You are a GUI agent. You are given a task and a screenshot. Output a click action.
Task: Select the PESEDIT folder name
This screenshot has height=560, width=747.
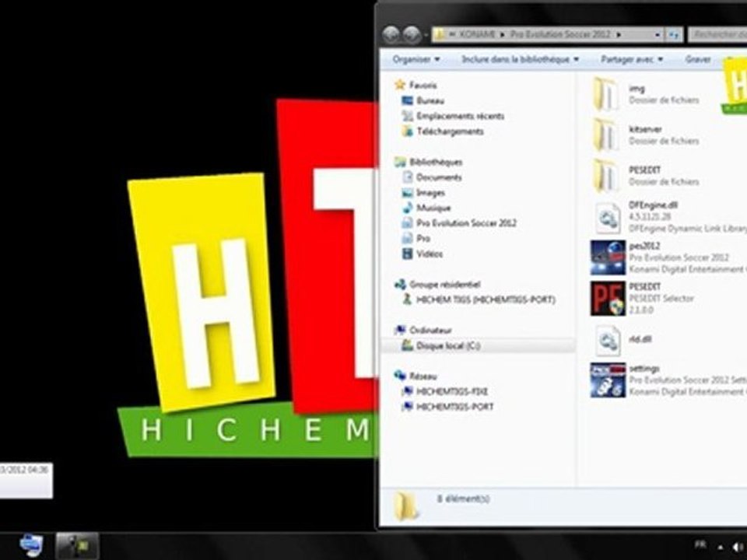[x=644, y=170]
